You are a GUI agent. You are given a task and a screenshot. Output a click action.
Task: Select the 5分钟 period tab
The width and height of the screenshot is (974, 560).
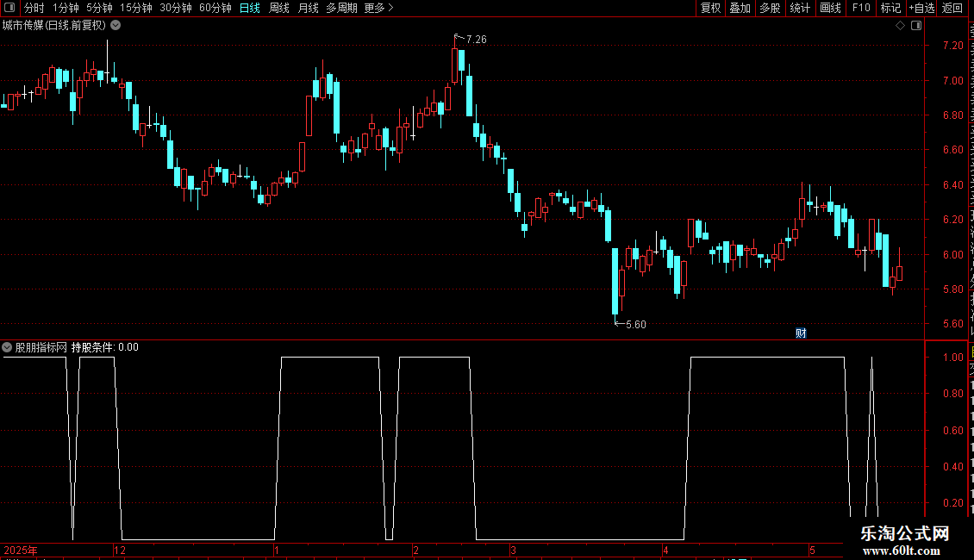click(99, 8)
